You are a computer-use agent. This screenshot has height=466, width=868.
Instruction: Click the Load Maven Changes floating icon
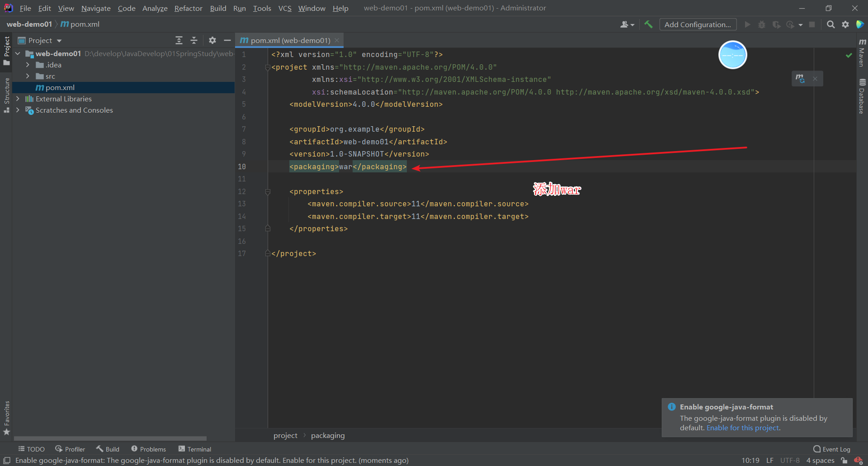tap(800, 79)
